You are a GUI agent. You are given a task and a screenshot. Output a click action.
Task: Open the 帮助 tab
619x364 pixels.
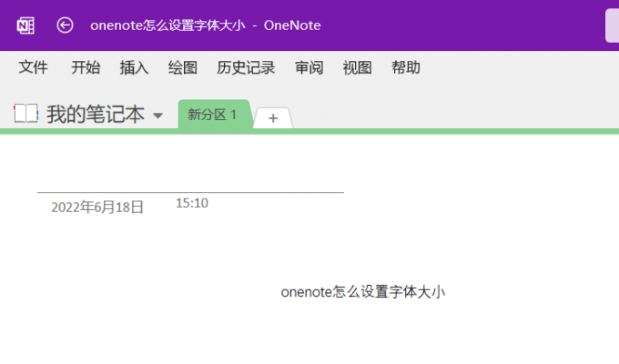406,67
